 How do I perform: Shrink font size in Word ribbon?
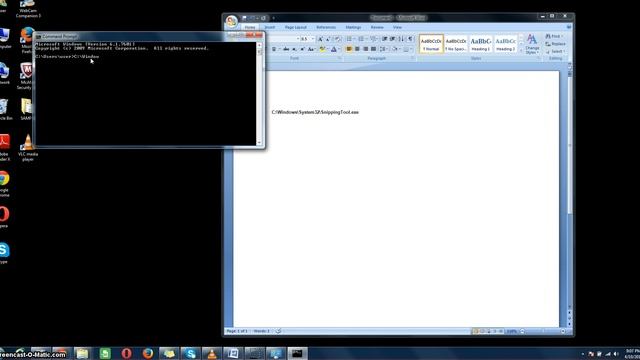[328, 39]
